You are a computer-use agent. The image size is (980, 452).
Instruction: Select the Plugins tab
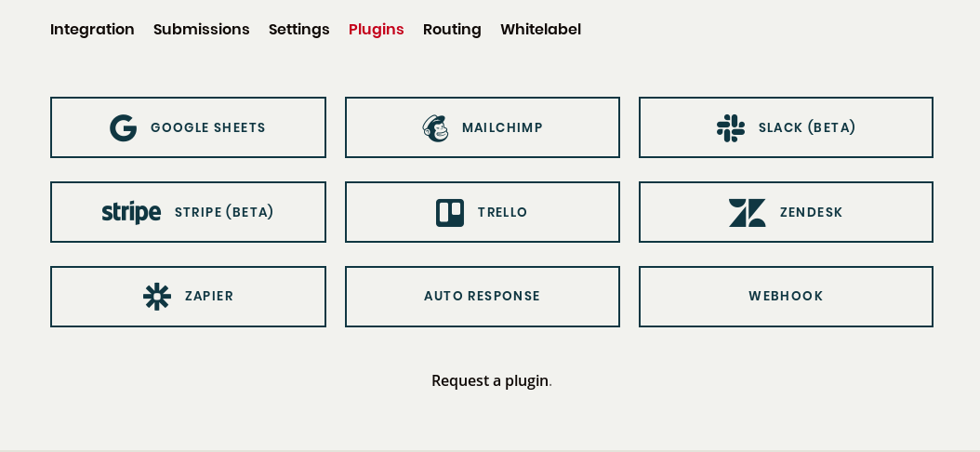tap(377, 29)
